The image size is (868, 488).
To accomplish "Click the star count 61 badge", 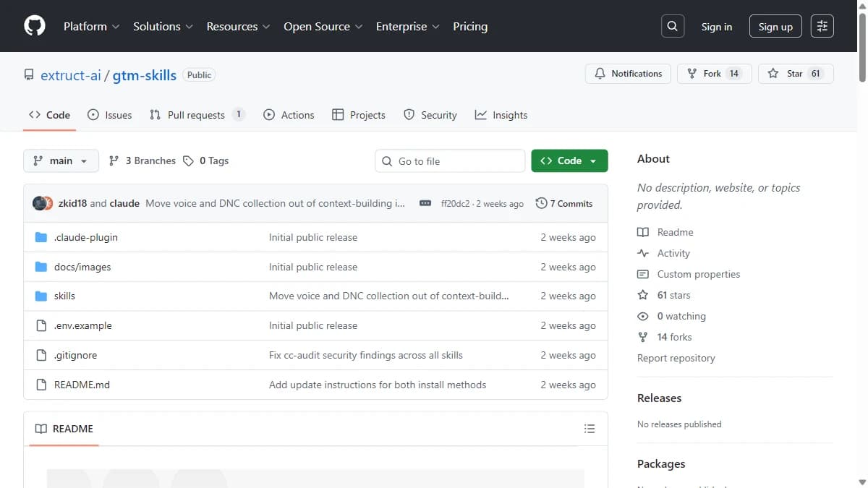I will (815, 74).
